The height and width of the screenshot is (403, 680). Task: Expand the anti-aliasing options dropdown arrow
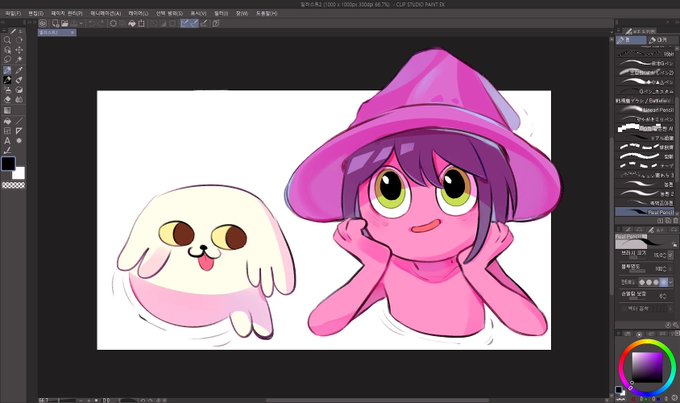coord(671,282)
